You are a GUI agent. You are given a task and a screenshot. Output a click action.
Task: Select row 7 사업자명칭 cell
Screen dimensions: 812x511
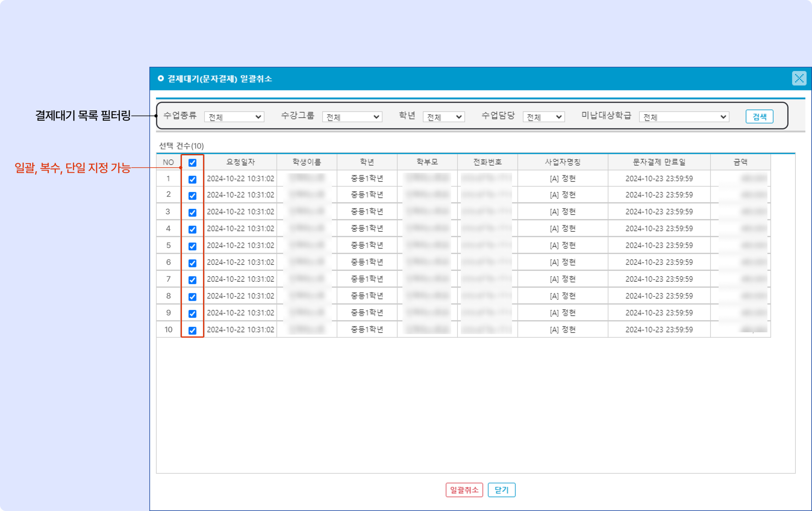click(x=562, y=279)
